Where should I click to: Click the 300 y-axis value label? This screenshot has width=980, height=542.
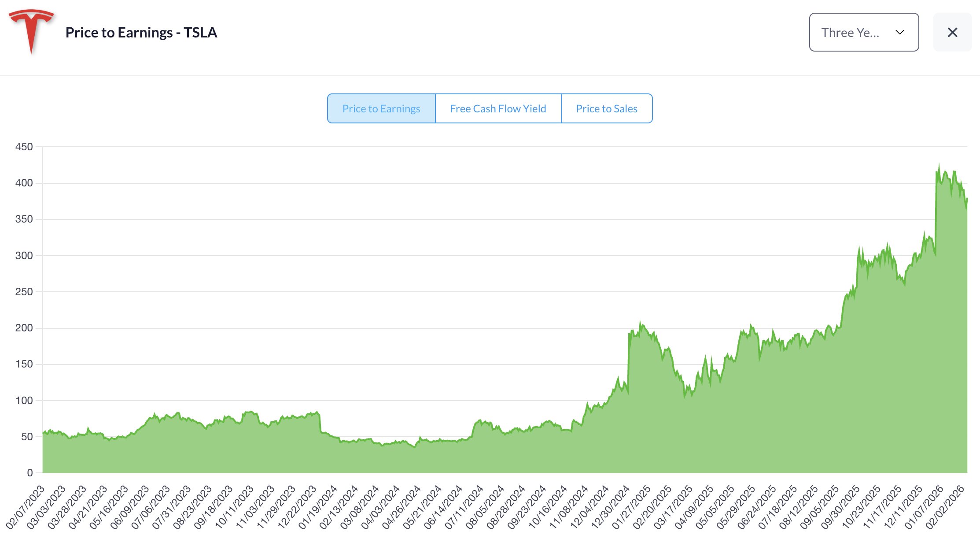(x=24, y=256)
